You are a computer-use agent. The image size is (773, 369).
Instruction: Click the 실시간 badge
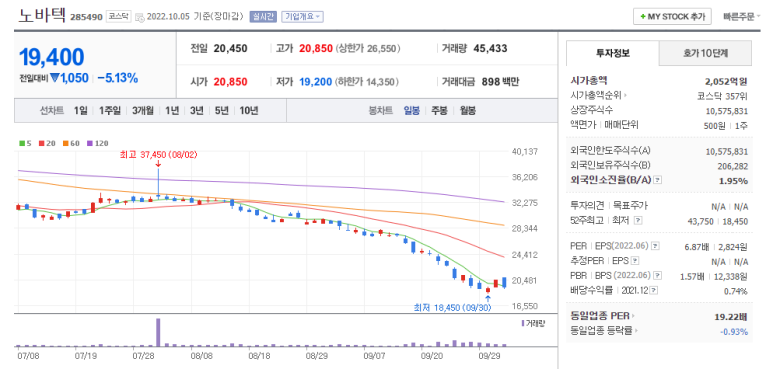click(263, 16)
